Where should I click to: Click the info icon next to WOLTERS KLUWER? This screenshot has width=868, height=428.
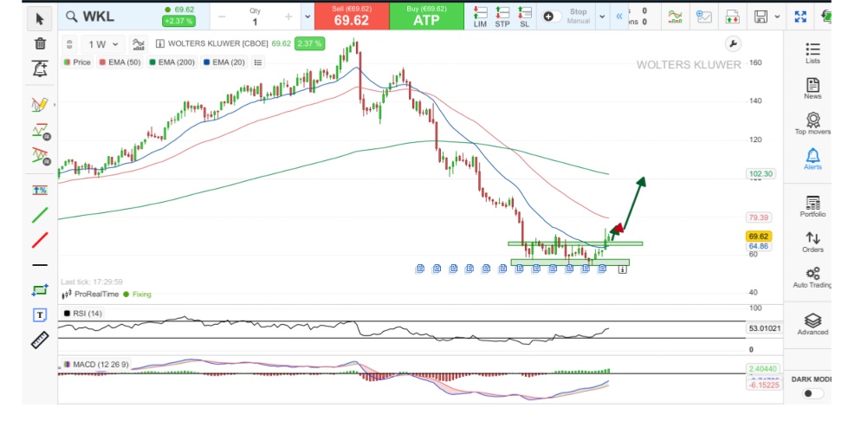[160, 43]
